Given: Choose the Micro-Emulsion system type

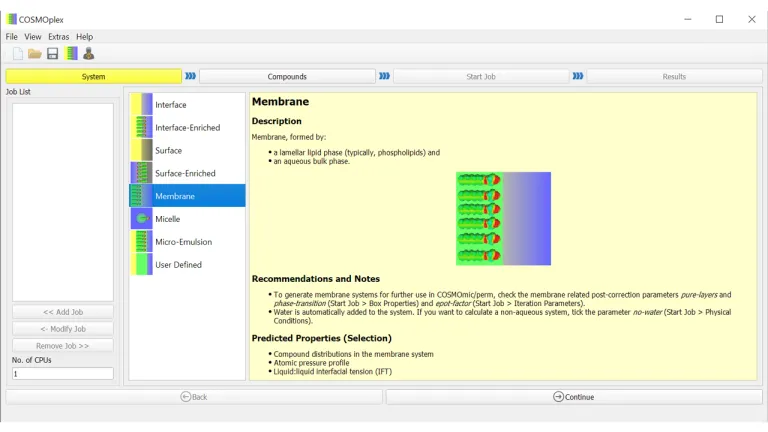Looking at the screenshot, I should 183,242.
